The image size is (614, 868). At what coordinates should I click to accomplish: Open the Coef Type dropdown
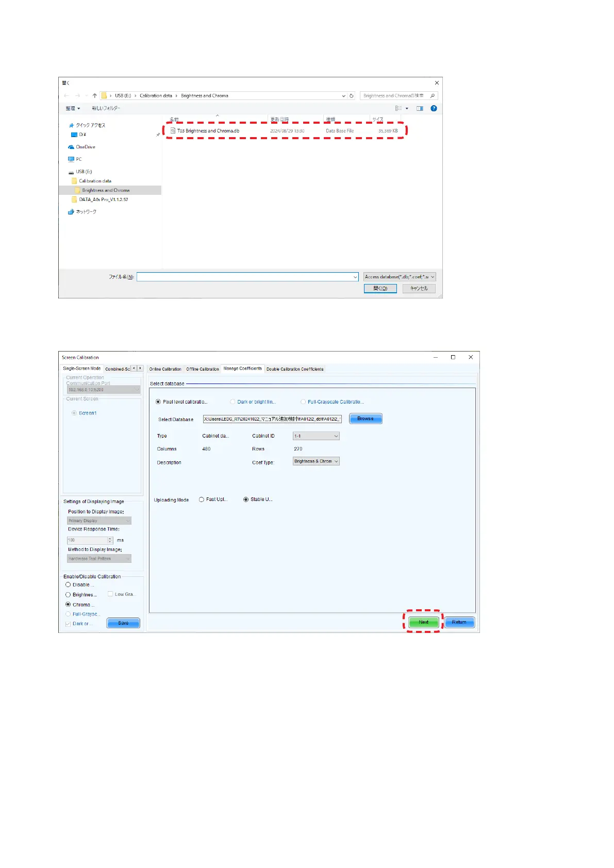[316, 461]
